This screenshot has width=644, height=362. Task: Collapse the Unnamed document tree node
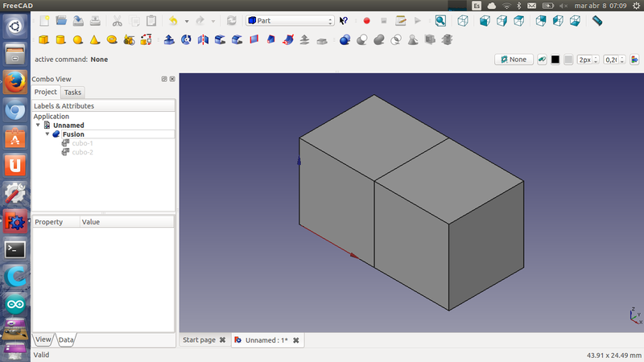38,125
